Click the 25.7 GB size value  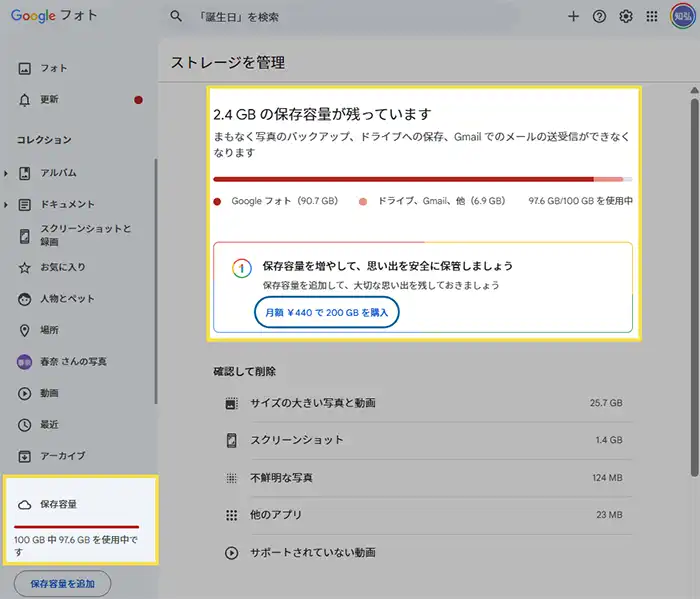click(606, 403)
